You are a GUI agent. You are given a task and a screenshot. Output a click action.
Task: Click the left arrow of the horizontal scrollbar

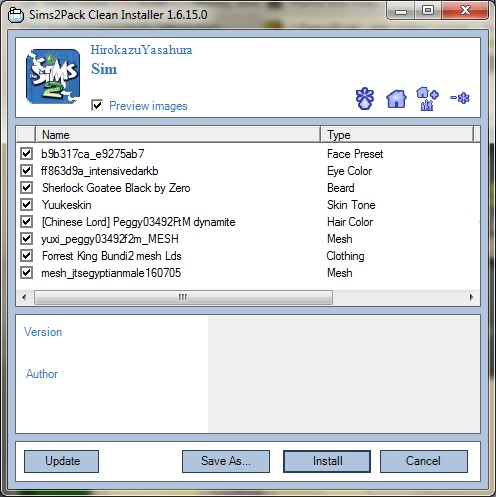coord(24,297)
